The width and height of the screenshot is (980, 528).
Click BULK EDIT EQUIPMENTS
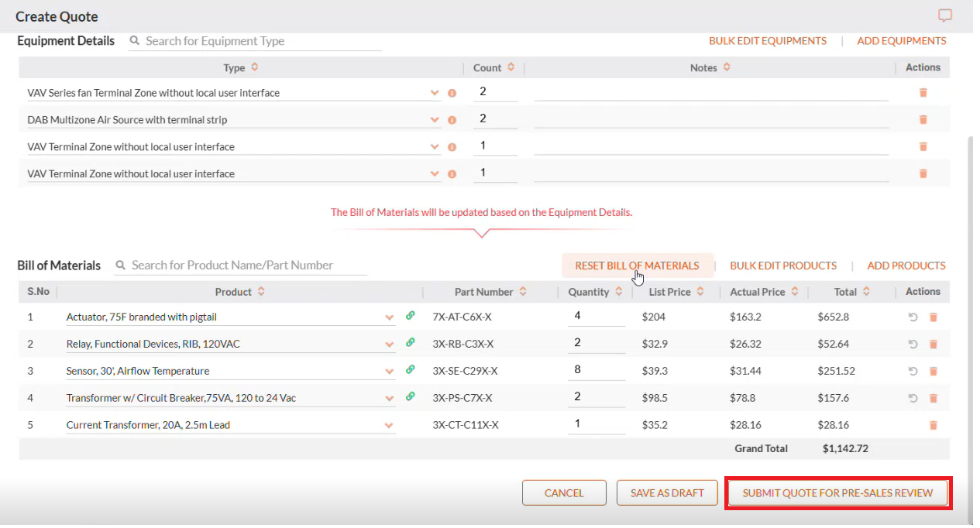tap(768, 41)
